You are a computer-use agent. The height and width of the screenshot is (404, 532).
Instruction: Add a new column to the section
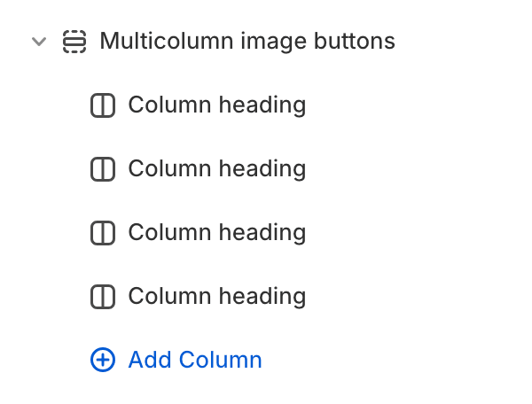176,360
